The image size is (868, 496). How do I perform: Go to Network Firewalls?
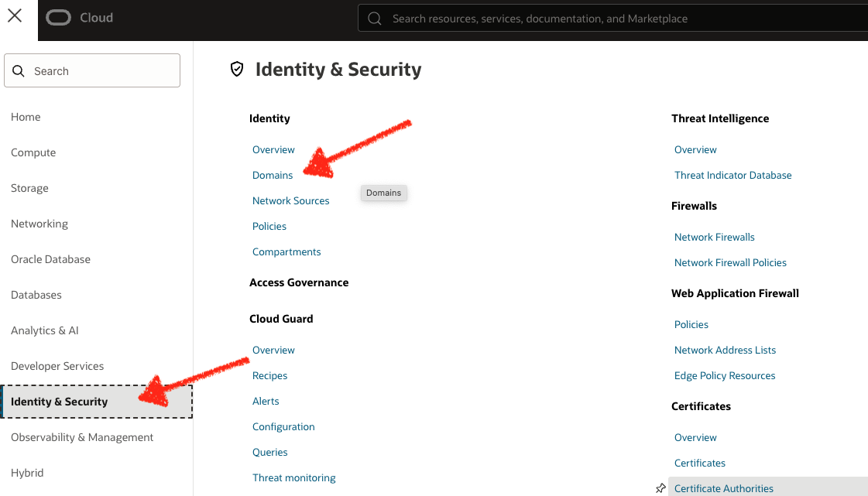(x=714, y=238)
